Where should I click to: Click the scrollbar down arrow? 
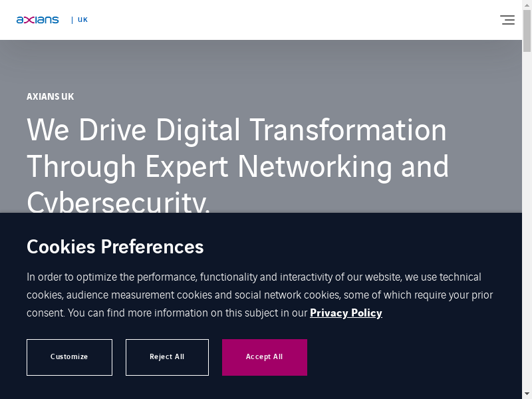point(527,394)
